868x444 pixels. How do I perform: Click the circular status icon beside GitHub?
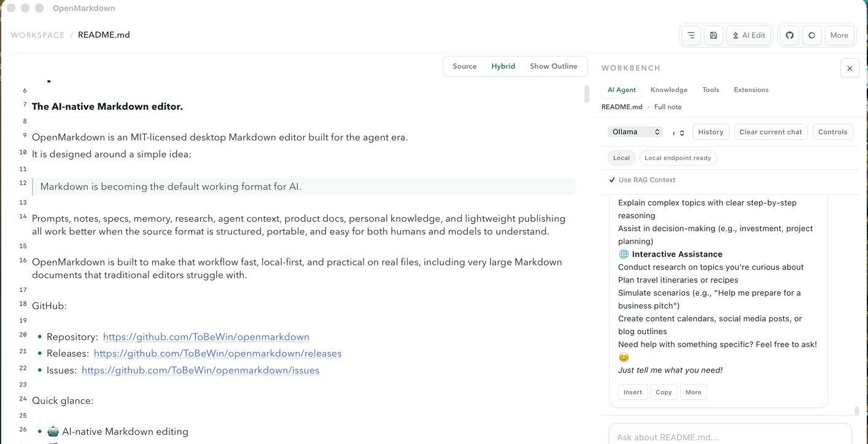coord(812,35)
